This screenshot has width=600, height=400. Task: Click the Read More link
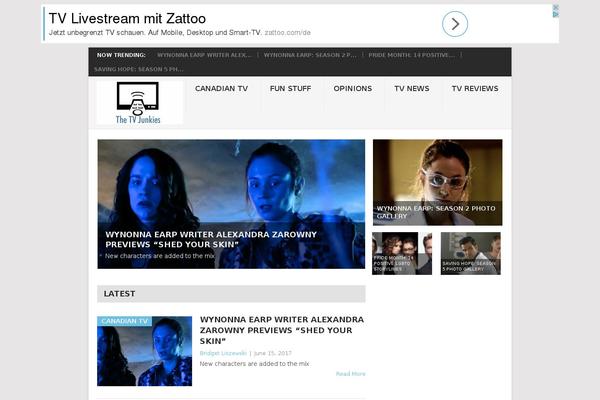click(351, 374)
